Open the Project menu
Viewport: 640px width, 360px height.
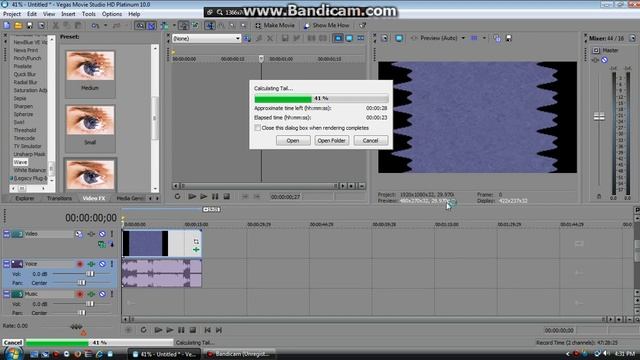[12, 14]
